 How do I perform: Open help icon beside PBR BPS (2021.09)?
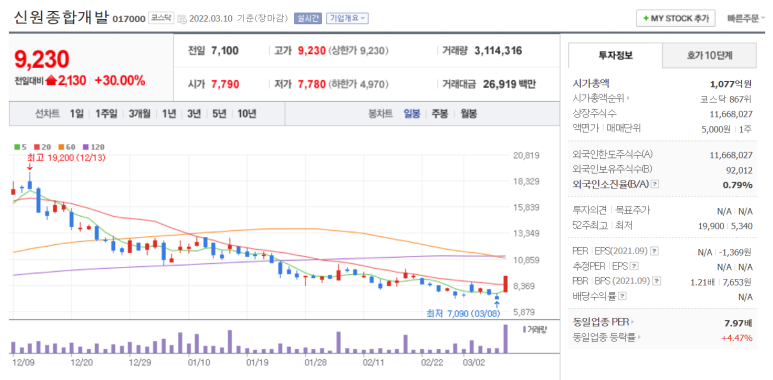(x=657, y=281)
